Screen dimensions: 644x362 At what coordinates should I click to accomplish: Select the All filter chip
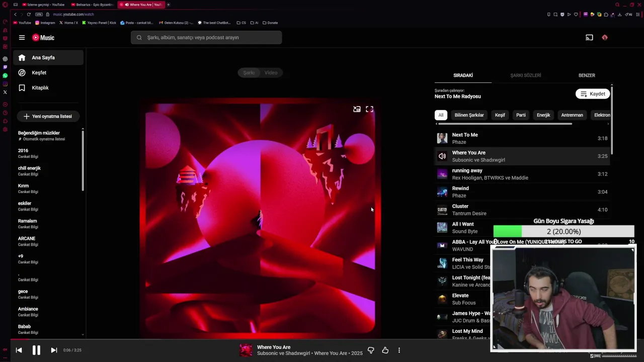point(441,115)
